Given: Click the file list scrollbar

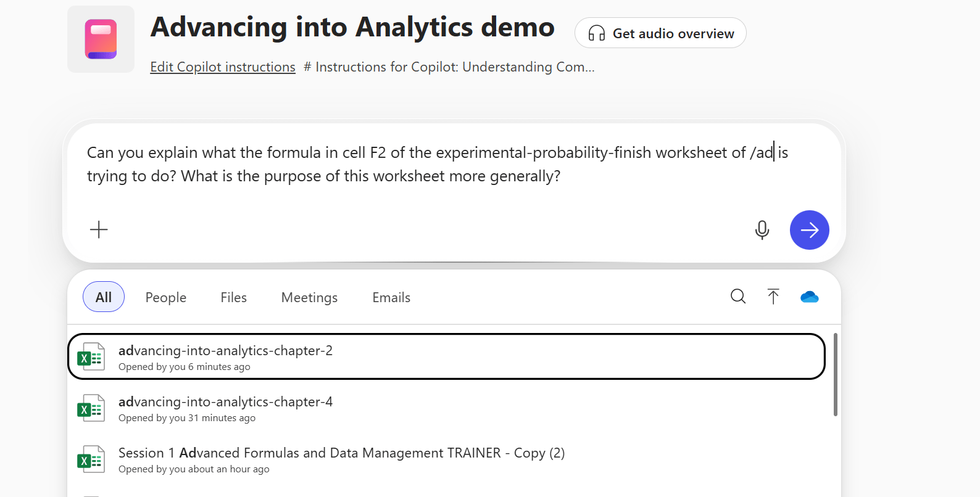Looking at the screenshot, I should (x=836, y=375).
